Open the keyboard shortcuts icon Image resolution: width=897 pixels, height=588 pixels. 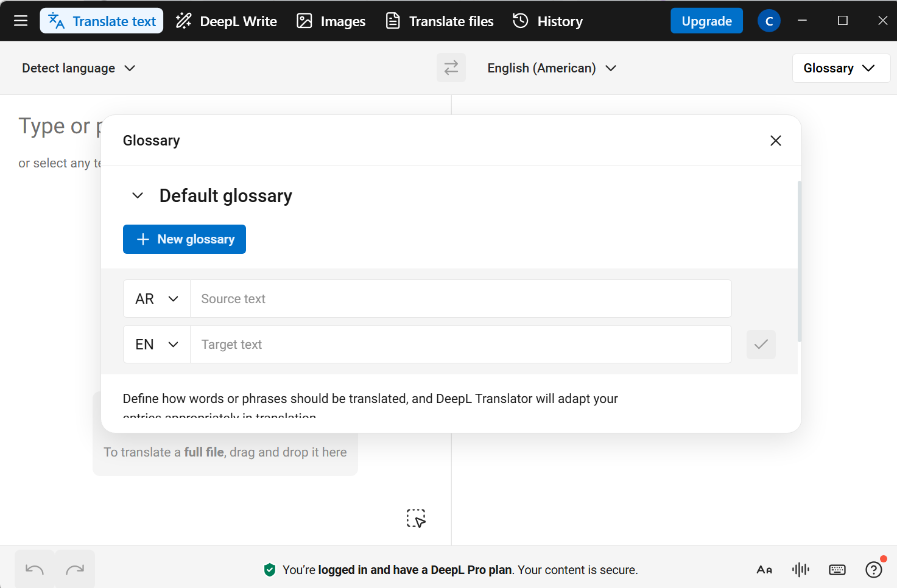[x=837, y=570]
